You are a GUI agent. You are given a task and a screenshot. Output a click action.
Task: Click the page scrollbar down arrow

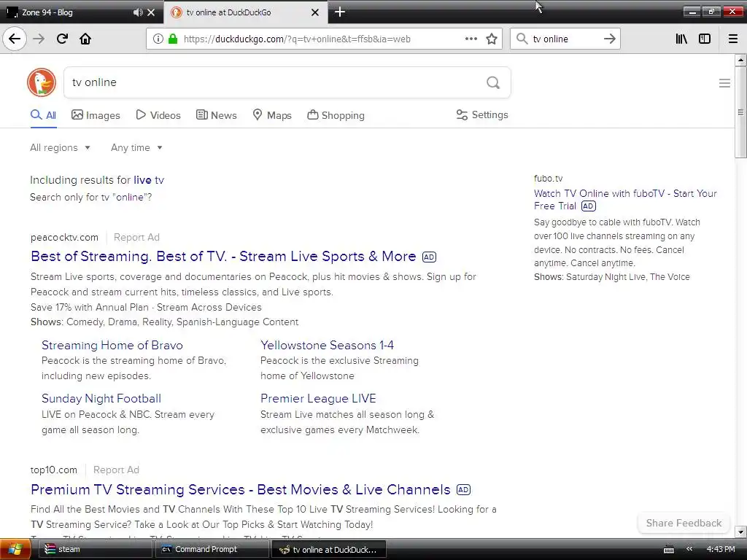740,532
